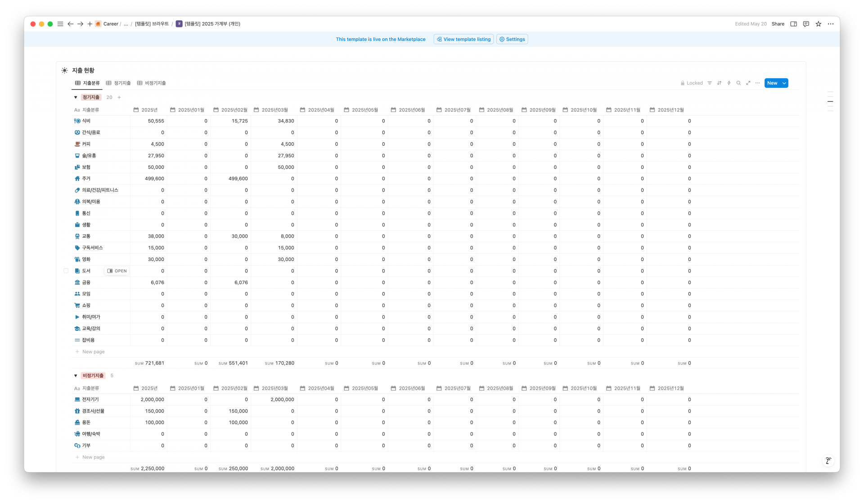Click the 지출 현황 heading
This screenshot has width=864, height=504.
point(83,70)
